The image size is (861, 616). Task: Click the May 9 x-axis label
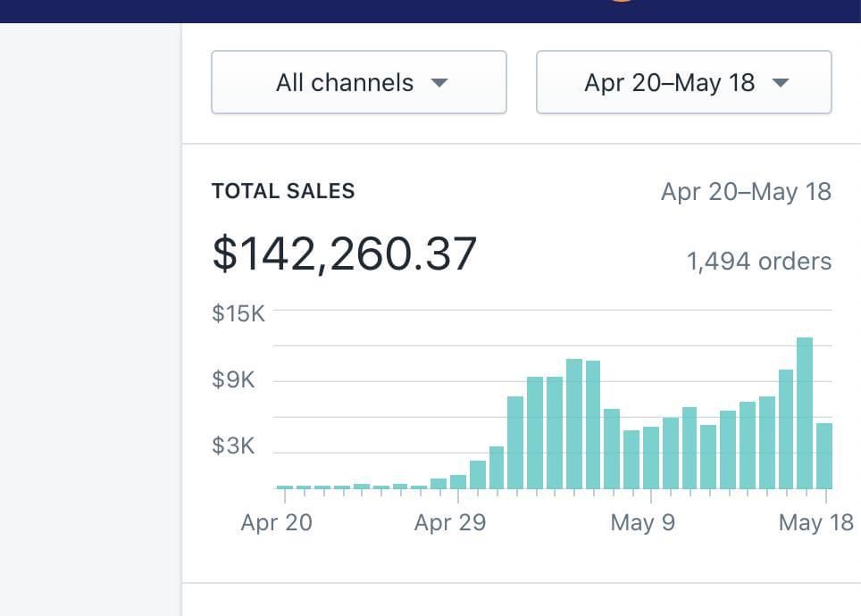pyautogui.click(x=643, y=522)
